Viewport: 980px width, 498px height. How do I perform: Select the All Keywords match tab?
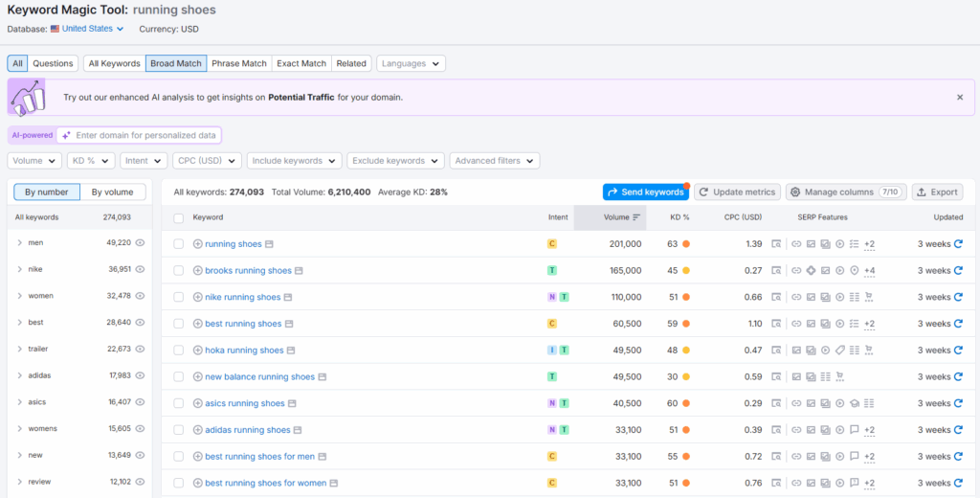pyautogui.click(x=115, y=63)
